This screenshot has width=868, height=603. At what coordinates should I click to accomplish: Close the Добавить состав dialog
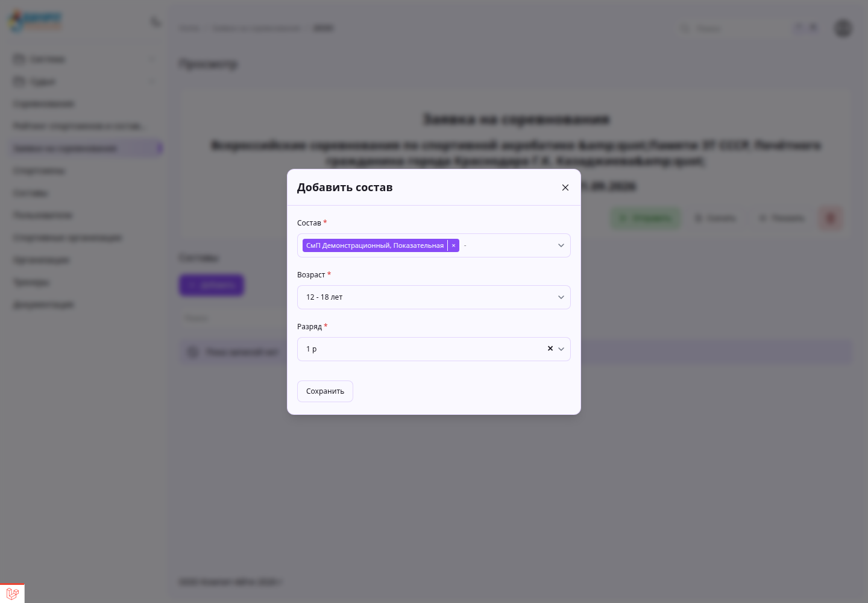(565, 188)
